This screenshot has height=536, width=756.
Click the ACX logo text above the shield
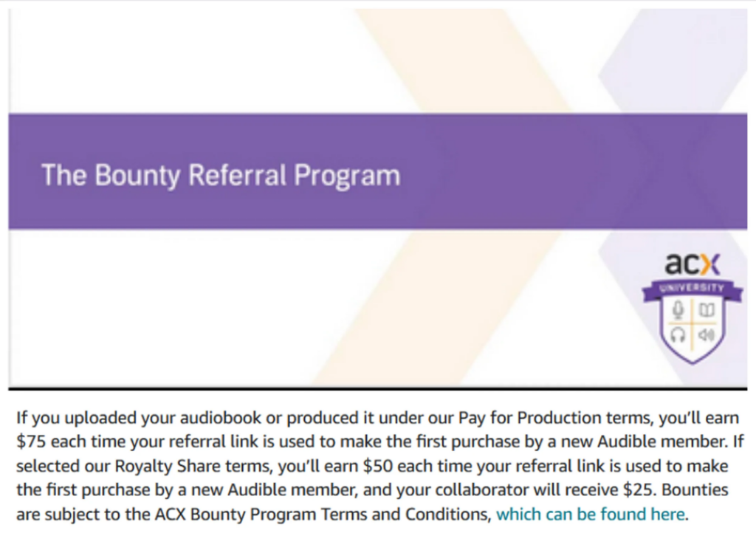(692, 264)
